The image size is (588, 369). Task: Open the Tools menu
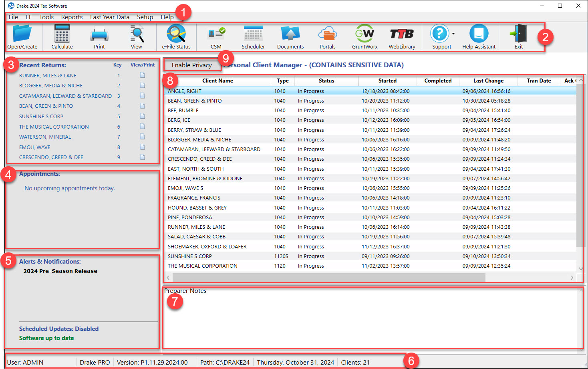pyautogui.click(x=46, y=17)
